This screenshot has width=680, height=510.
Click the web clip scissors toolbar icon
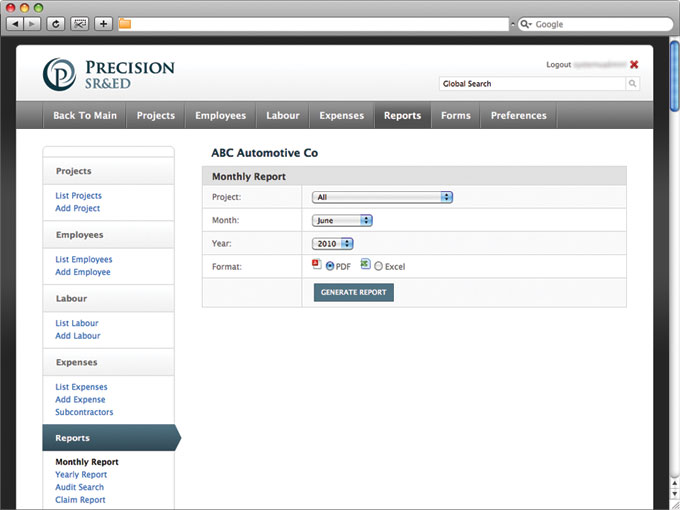[x=80, y=24]
